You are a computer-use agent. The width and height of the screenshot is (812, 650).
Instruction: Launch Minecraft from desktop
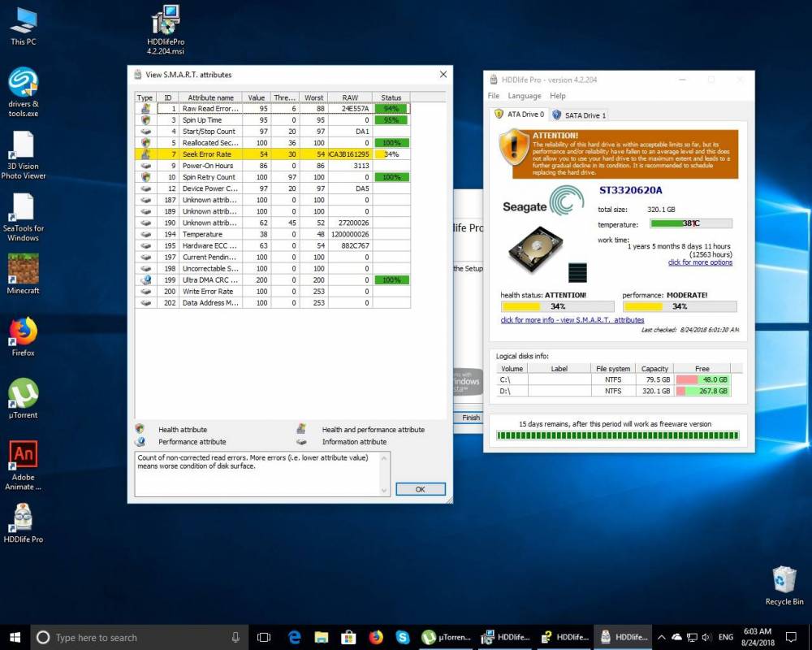click(x=24, y=274)
